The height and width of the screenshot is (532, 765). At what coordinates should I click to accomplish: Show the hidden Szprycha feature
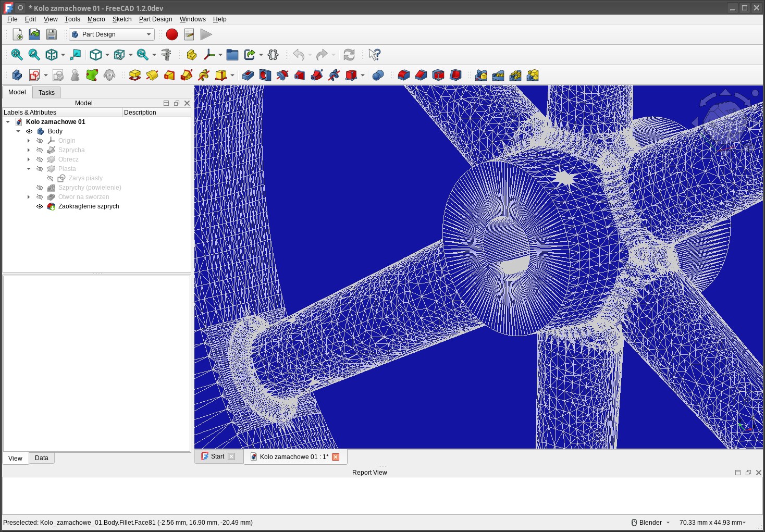(x=40, y=150)
